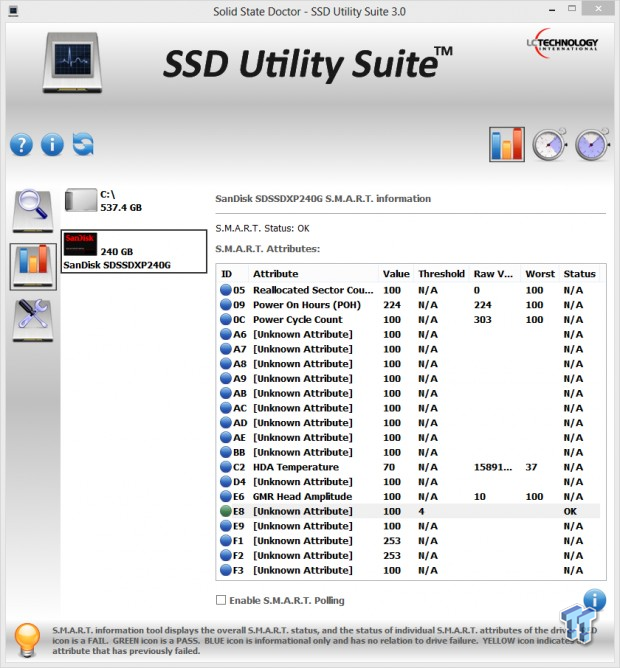620x668 pixels.
Task: Open the first gauge benchmark icon
Action: point(549,145)
